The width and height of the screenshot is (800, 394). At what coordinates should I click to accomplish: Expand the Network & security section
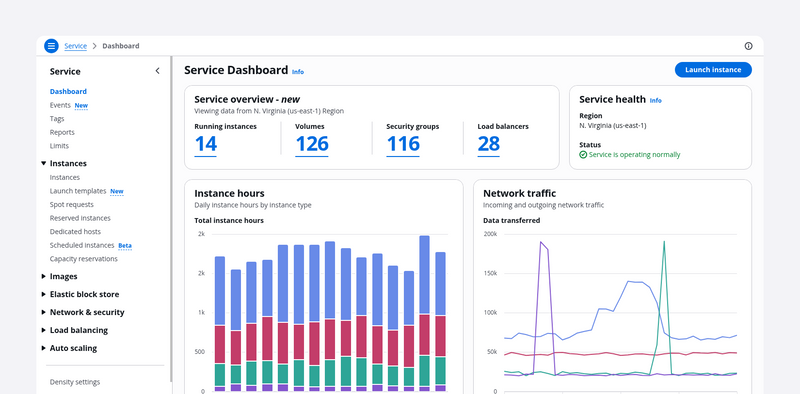coord(43,312)
